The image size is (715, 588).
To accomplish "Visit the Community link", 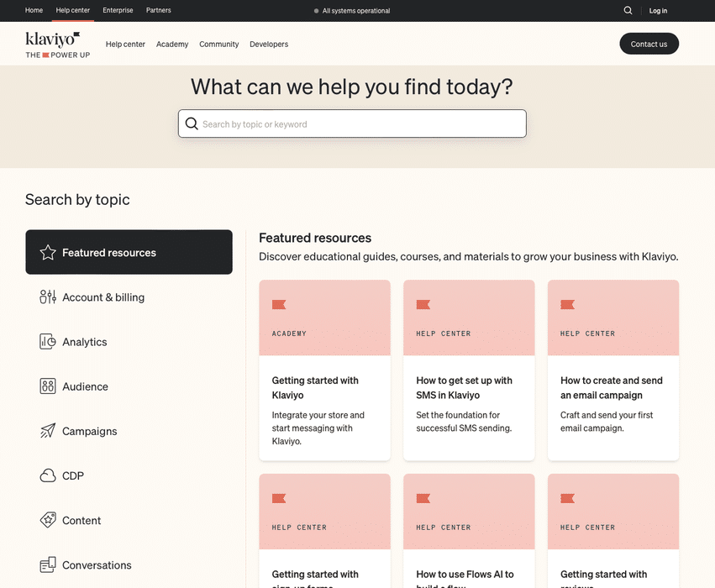I will 218,44.
